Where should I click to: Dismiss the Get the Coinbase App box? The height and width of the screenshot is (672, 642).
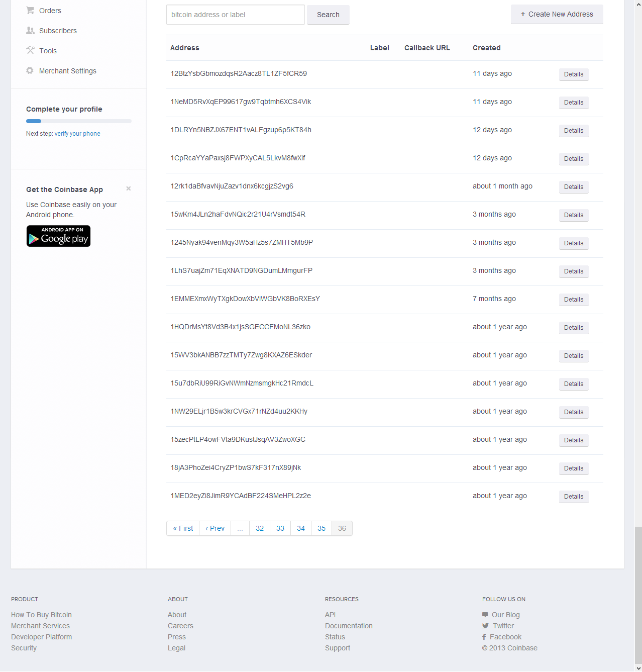[x=129, y=188]
